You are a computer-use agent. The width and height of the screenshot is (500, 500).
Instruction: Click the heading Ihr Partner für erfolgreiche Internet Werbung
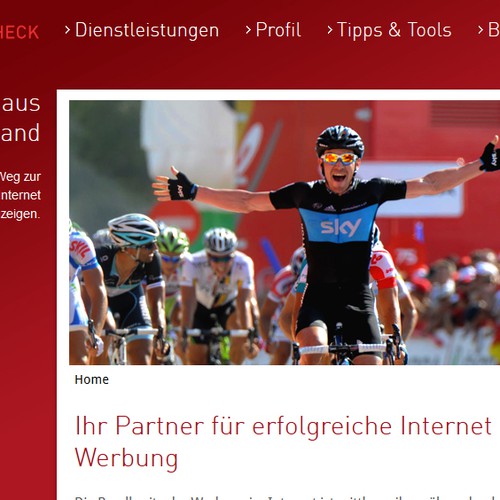coord(283,442)
